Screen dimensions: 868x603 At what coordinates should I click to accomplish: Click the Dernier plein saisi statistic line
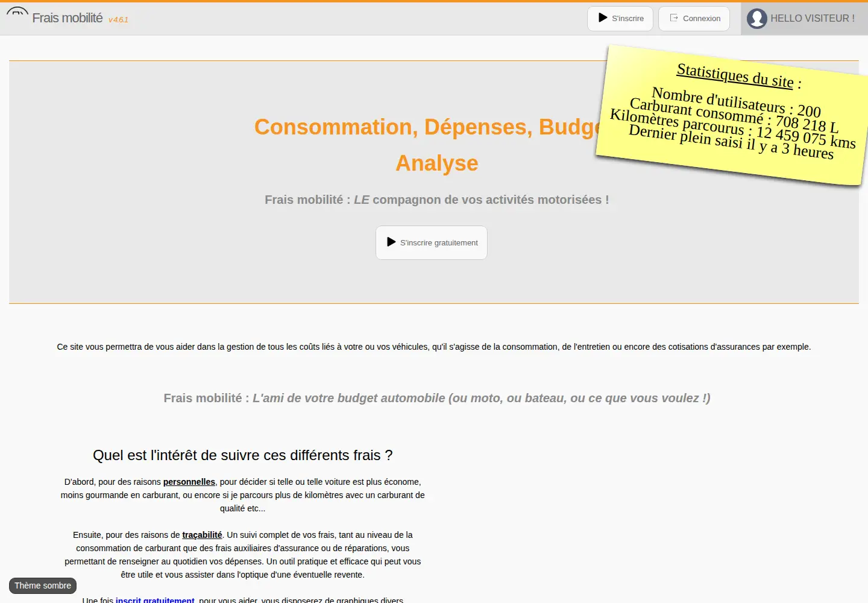(731, 142)
